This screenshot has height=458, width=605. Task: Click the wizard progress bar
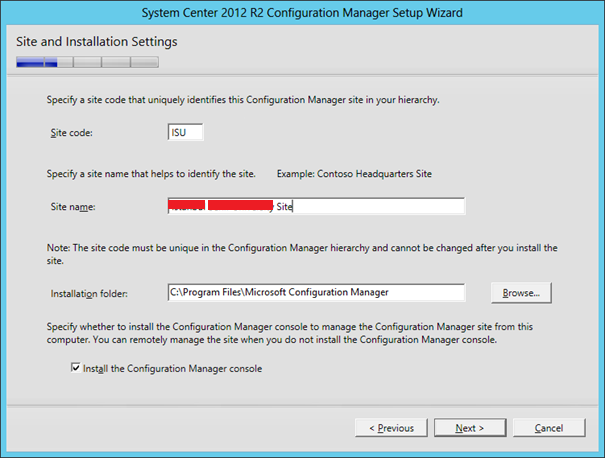tap(87, 62)
